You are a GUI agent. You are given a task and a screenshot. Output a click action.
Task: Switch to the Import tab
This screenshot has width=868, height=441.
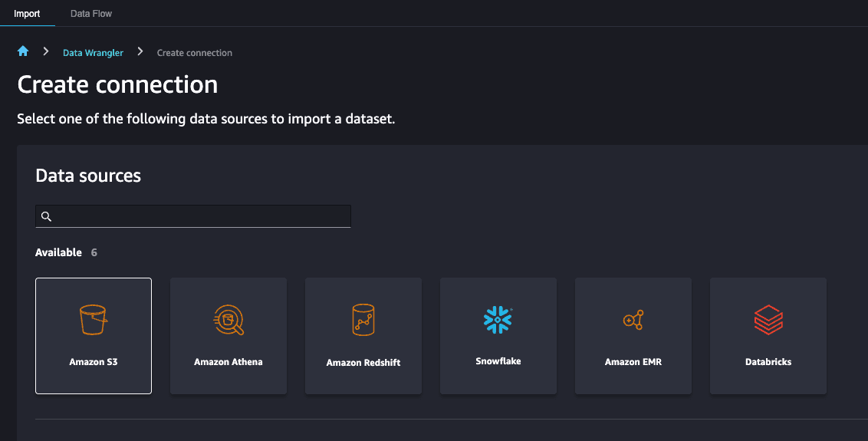[27, 13]
